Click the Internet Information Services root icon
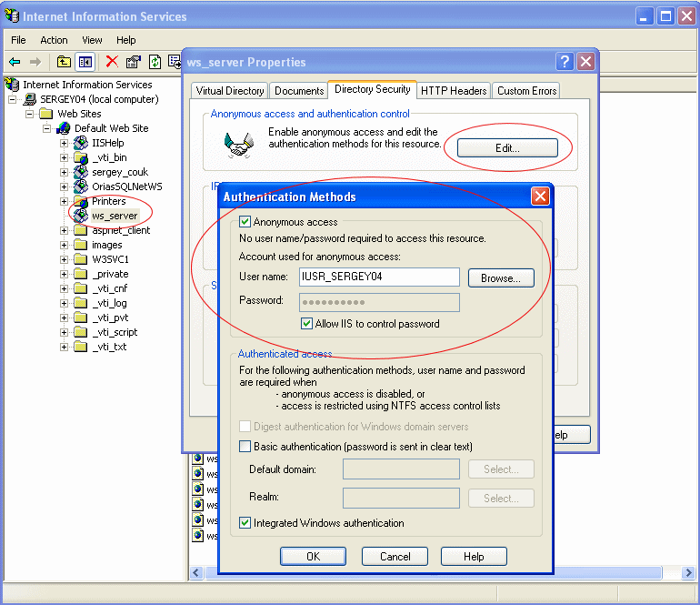Viewport: 700px width, 605px height. [x=12, y=85]
